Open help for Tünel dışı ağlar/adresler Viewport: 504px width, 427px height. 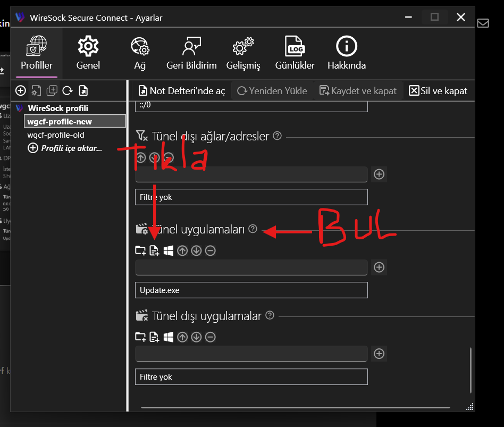[x=277, y=136]
